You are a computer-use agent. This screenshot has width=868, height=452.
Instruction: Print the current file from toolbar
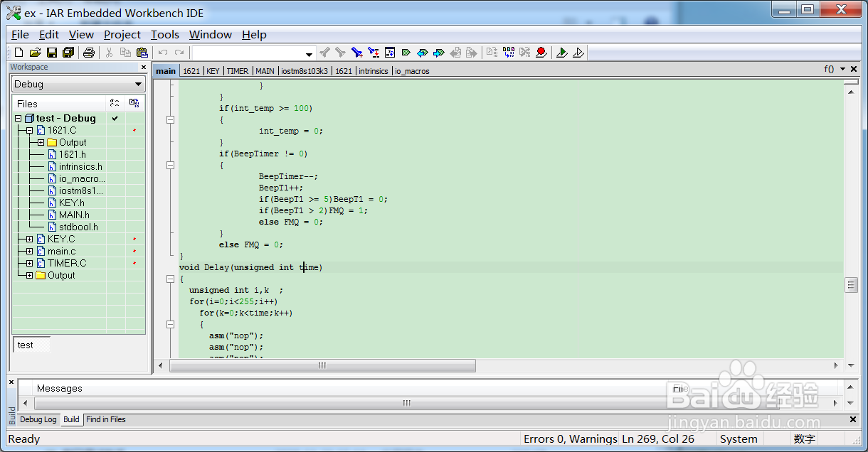[89, 53]
